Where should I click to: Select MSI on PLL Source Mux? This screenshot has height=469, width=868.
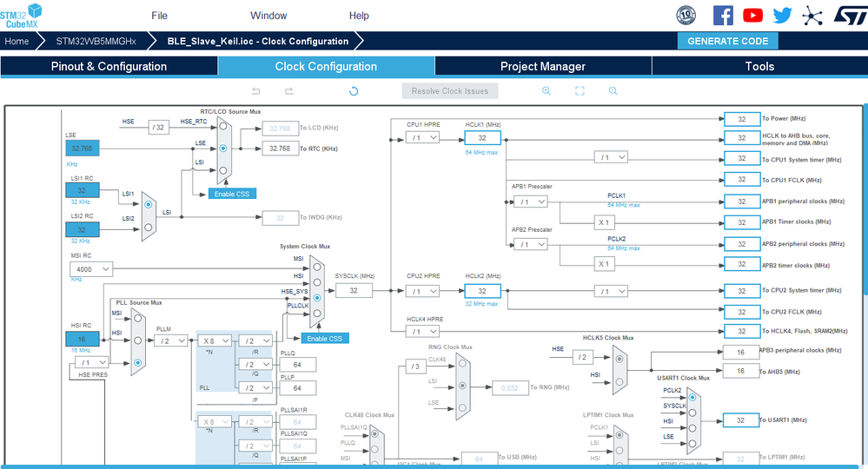pyautogui.click(x=138, y=319)
